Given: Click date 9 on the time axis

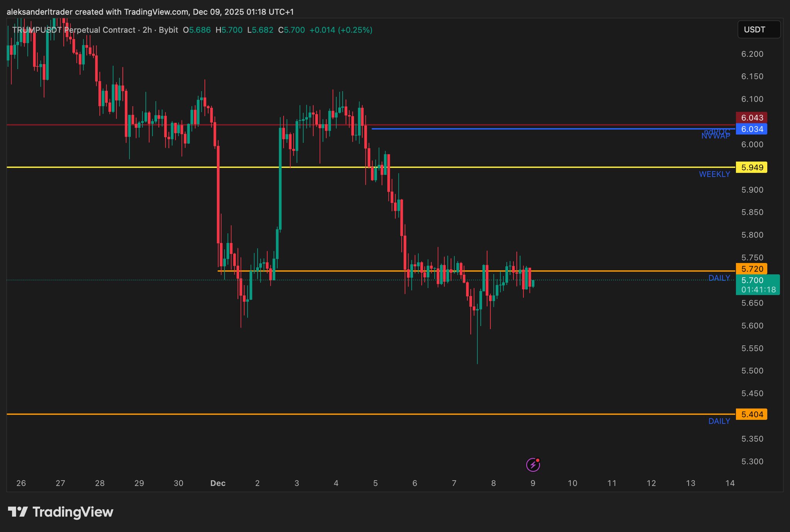Looking at the screenshot, I should point(533,483).
